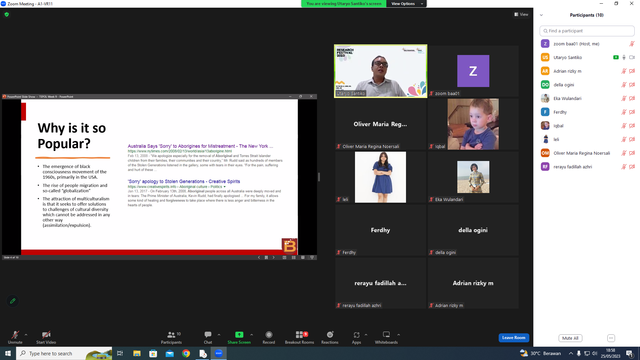Select Iqbal's video tile
The image size is (640, 360).
point(473,124)
